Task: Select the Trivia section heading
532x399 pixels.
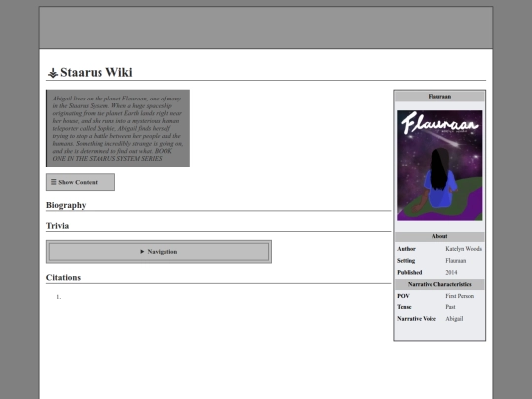Action: tap(58, 226)
